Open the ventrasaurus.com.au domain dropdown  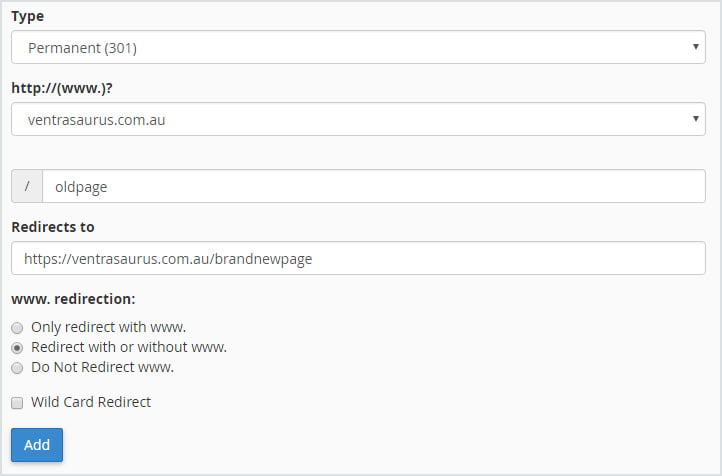[x=358, y=119]
